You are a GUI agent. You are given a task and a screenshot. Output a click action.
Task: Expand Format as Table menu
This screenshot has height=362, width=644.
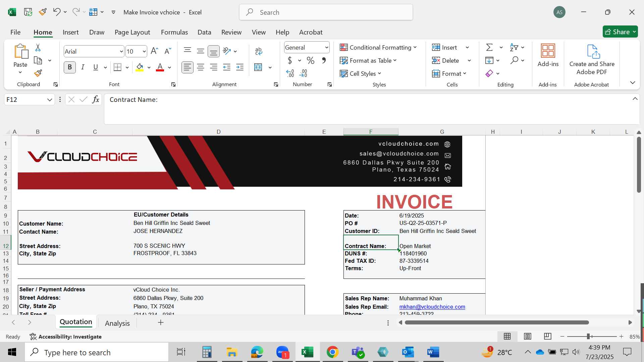pos(395,60)
